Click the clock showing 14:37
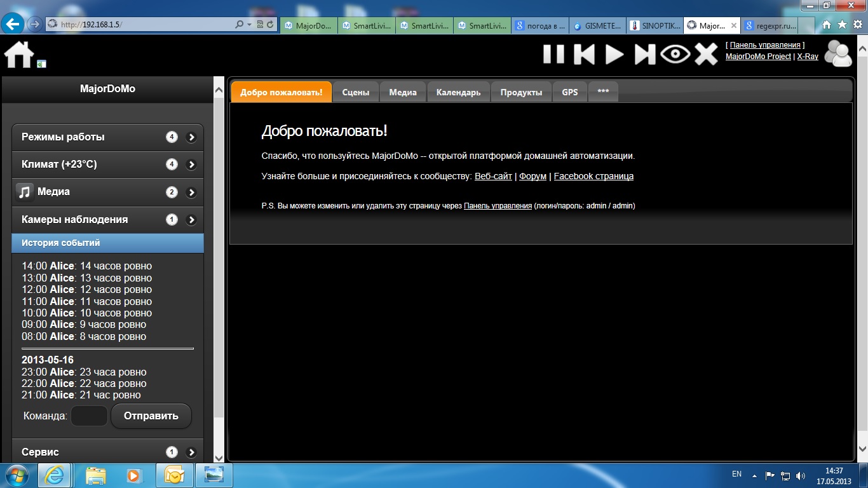Screen dimensions: 868x488 coord(834,471)
